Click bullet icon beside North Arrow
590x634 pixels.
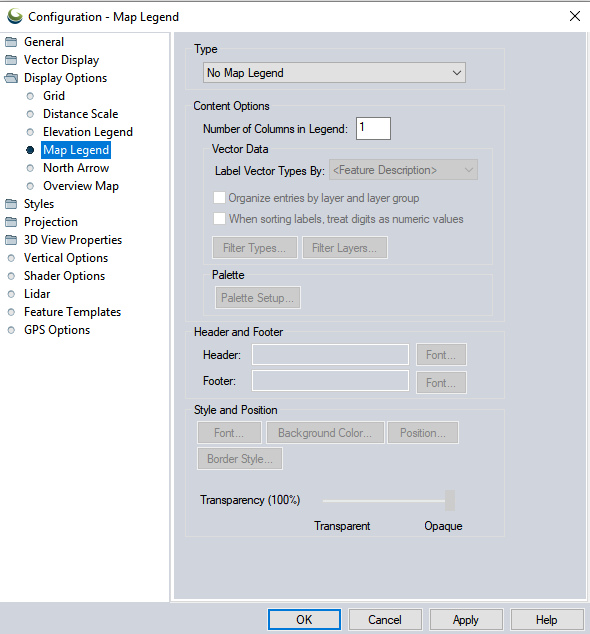[30, 168]
